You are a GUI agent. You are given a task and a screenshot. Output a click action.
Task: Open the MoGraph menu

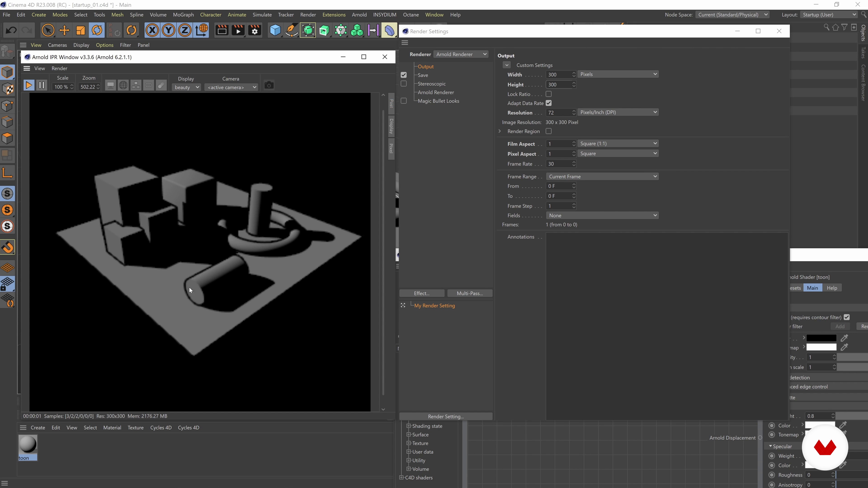[x=183, y=14]
